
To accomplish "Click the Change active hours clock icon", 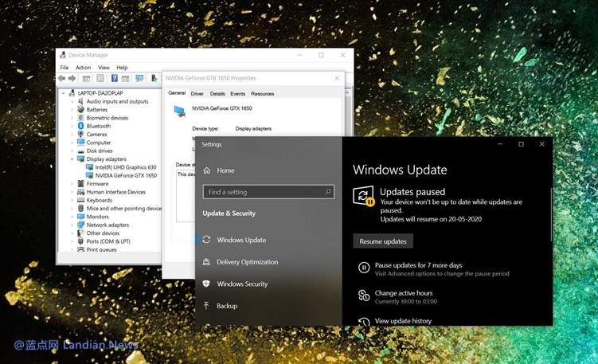I will (x=364, y=296).
